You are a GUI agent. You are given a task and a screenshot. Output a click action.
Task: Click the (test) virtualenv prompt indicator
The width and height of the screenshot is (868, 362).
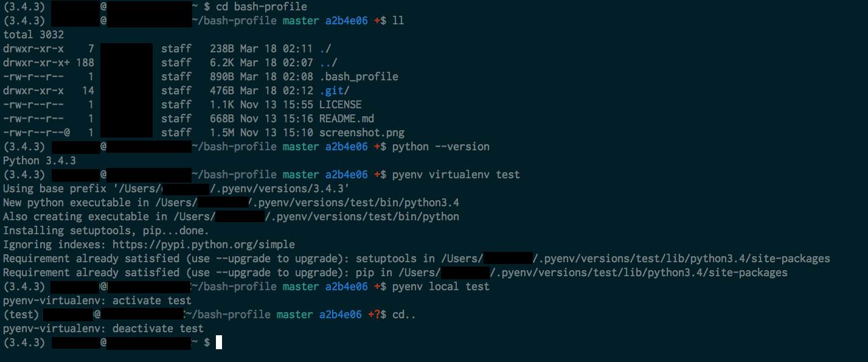21,315
